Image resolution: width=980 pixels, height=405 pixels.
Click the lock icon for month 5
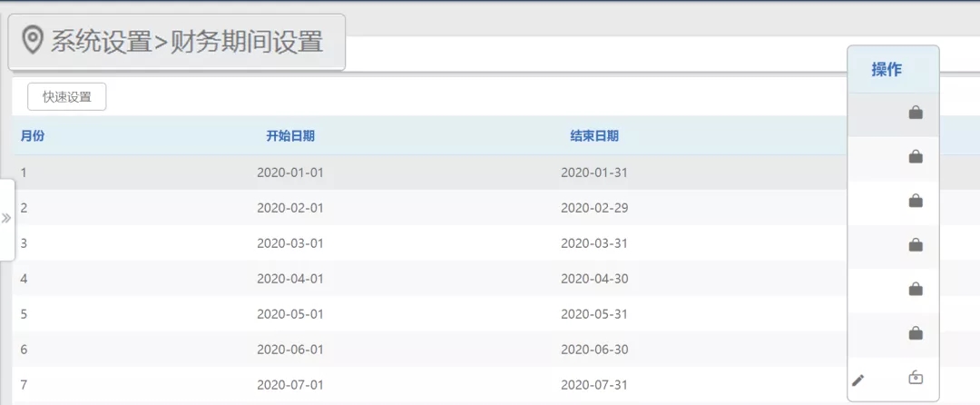pos(916,290)
